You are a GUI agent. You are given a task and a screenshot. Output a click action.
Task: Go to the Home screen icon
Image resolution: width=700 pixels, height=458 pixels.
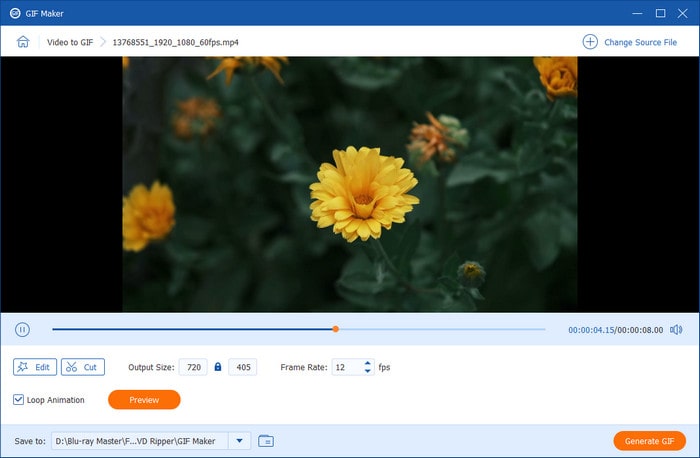[x=23, y=43]
